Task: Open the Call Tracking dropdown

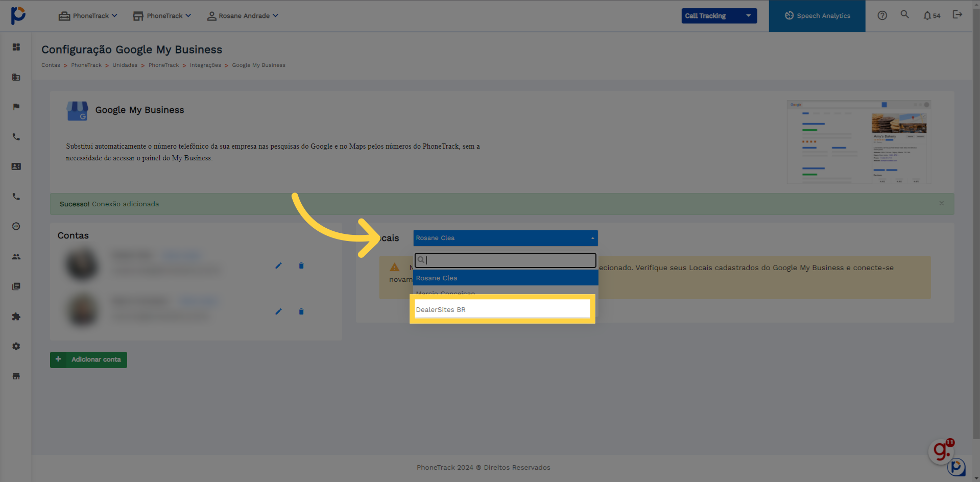Action: coord(719,16)
